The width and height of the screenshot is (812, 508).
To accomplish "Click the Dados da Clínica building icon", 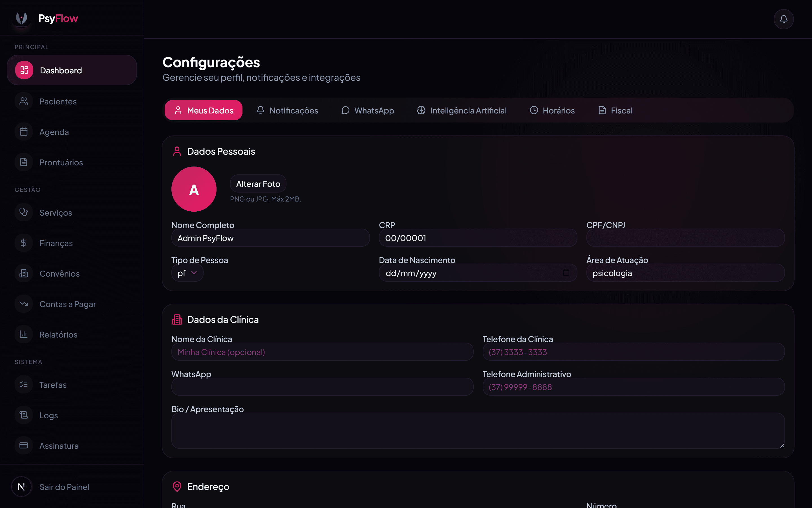I will click(177, 319).
